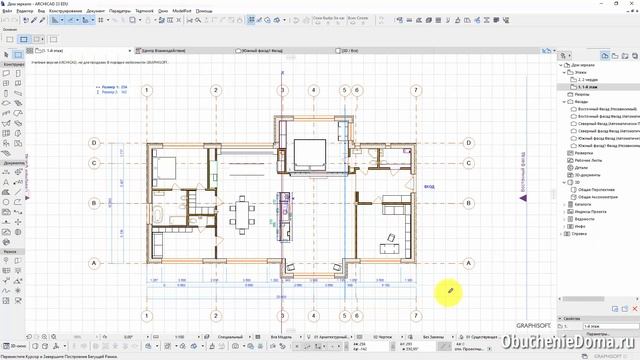Select the last geometry method in info box

click(53, 40)
